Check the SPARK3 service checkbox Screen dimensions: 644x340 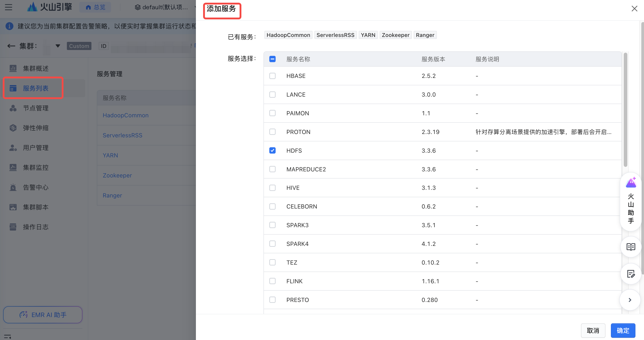[x=272, y=225]
